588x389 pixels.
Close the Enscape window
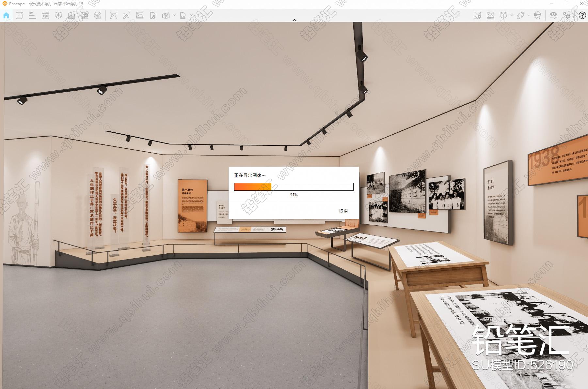coord(581,4)
